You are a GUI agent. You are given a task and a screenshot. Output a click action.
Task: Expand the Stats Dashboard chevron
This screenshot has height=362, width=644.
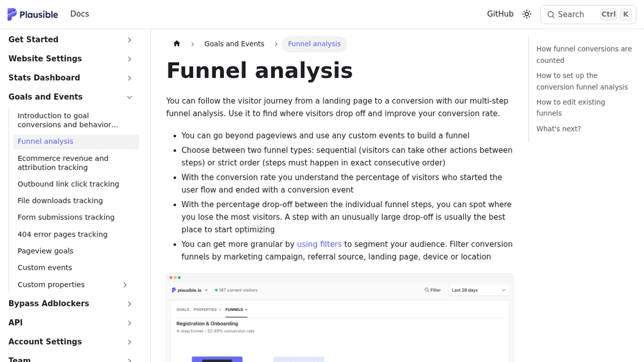pyautogui.click(x=129, y=78)
